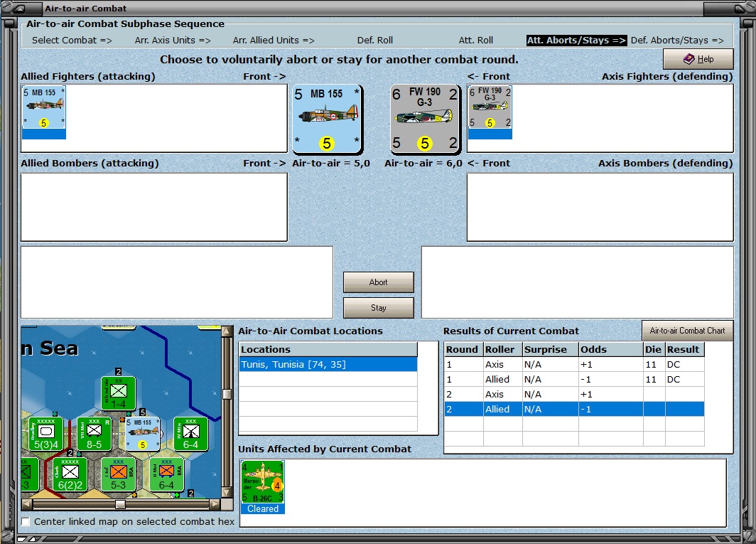
Task: Click the map scroll left arrow
Action: 27,504
